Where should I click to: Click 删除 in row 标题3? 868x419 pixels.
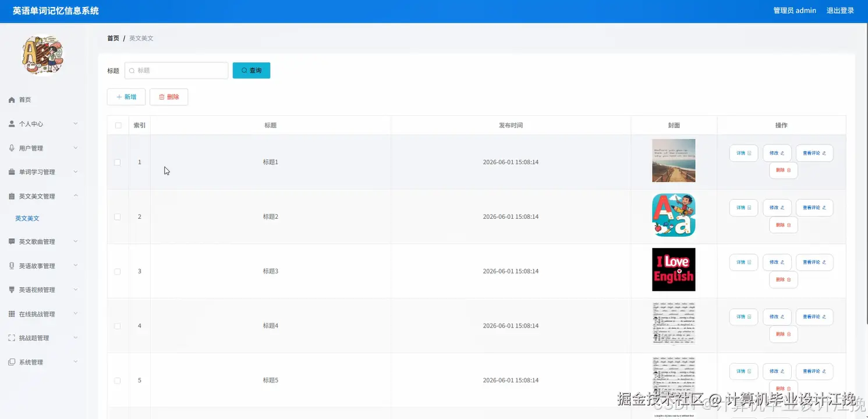783,280
